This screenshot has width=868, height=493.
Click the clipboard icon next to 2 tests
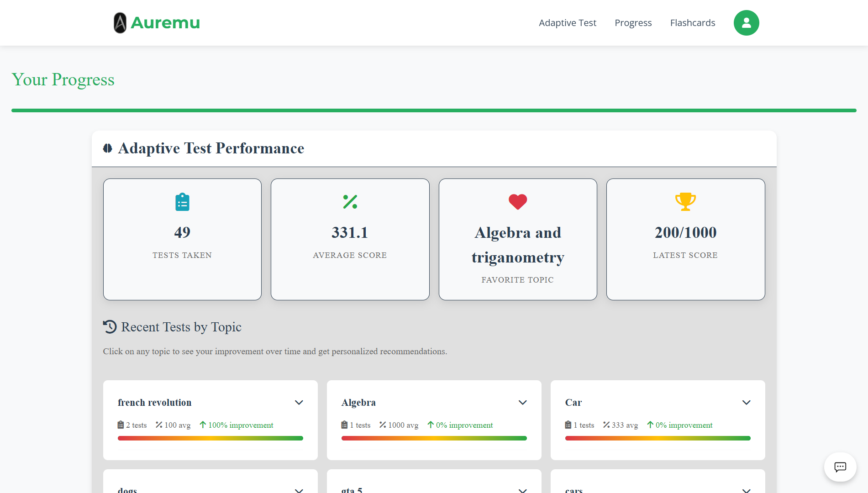point(121,425)
